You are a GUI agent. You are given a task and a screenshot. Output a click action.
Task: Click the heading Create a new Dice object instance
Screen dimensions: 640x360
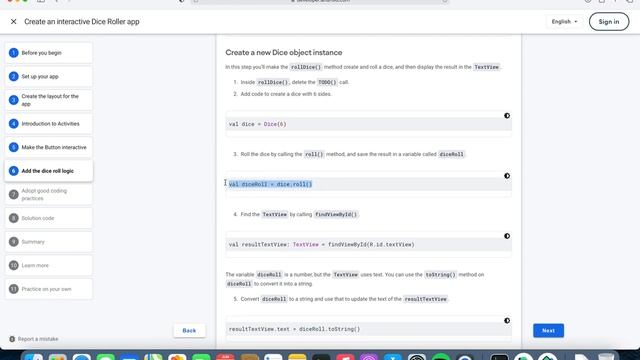(x=284, y=53)
